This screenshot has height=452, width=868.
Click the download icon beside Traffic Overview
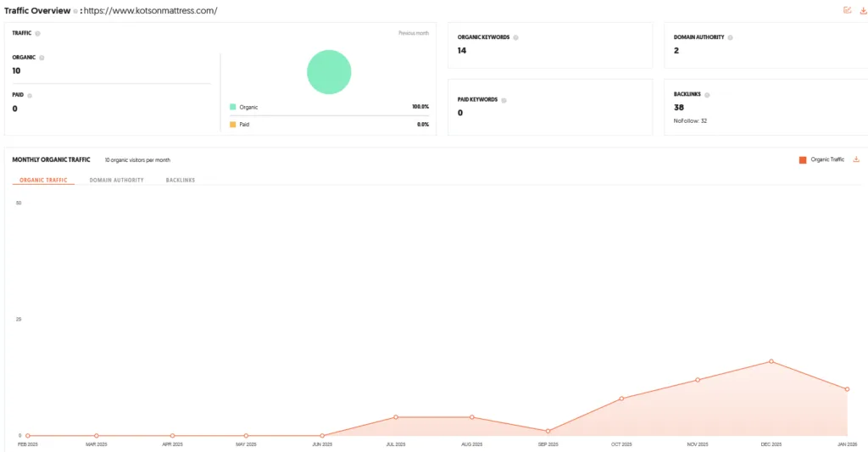[863, 10]
